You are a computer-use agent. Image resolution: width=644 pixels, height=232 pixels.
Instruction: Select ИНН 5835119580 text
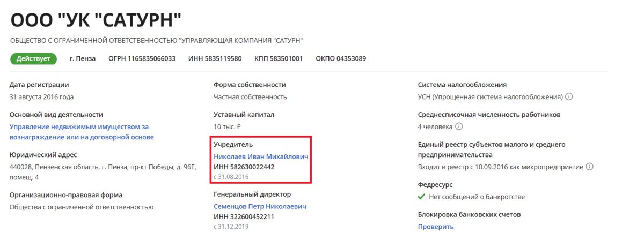[215, 58]
